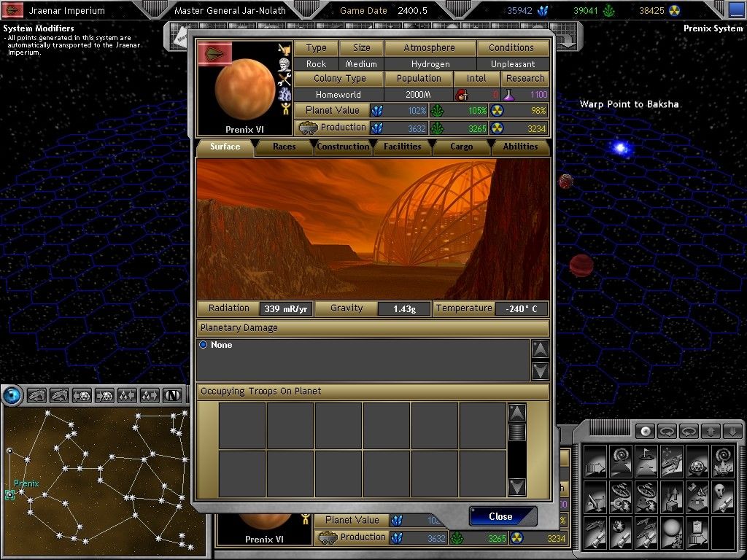The width and height of the screenshot is (747, 560).
Task: Click the Warp Point to Baksha star
Action: [x=621, y=149]
